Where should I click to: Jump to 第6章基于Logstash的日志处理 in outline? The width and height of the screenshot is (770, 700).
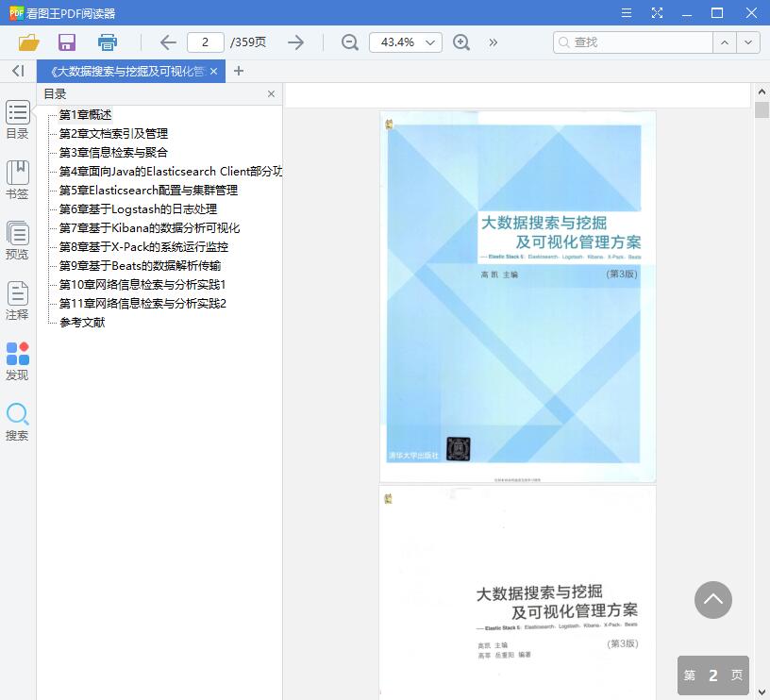138,209
